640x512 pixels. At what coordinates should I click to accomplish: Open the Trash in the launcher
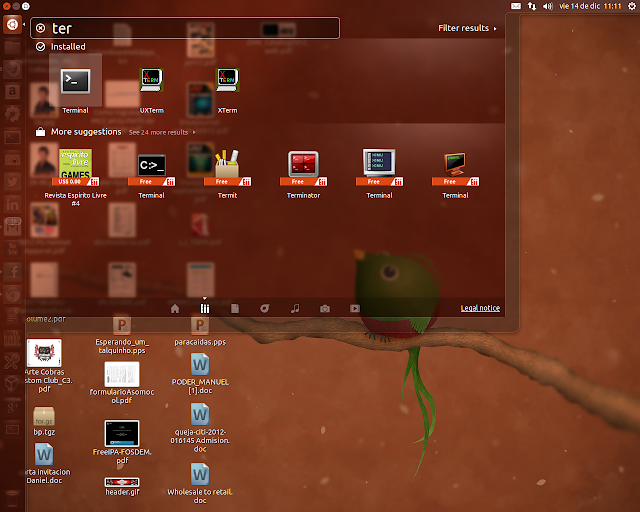click(12, 499)
